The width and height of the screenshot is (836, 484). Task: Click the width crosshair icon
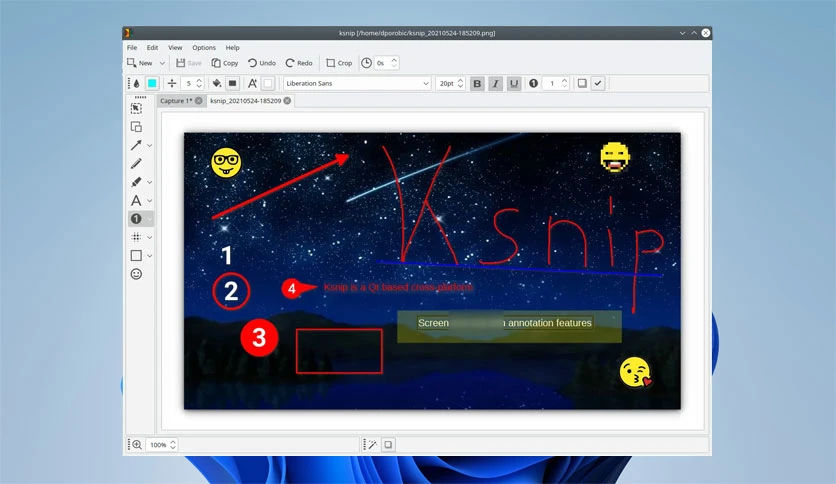172,83
